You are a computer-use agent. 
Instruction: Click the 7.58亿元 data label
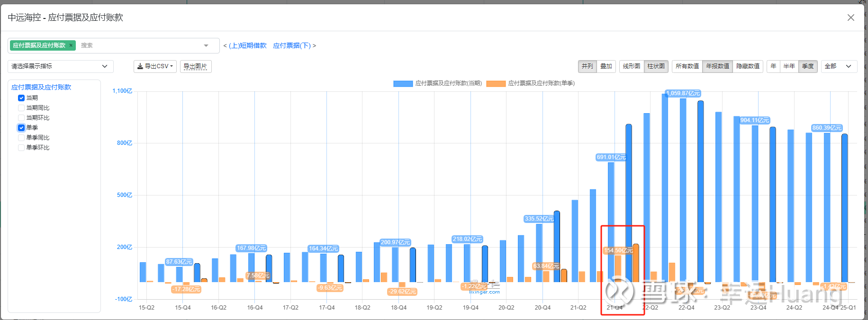tap(258, 276)
